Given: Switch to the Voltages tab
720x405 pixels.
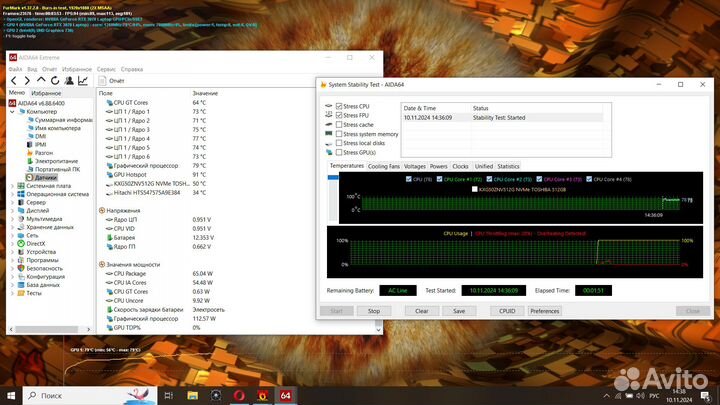Looking at the screenshot, I should click(415, 166).
